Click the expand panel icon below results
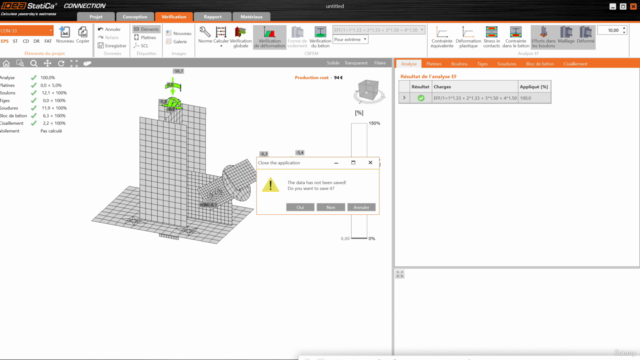Image resolution: width=640 pixels, height=360 pixels. [400, 274]
